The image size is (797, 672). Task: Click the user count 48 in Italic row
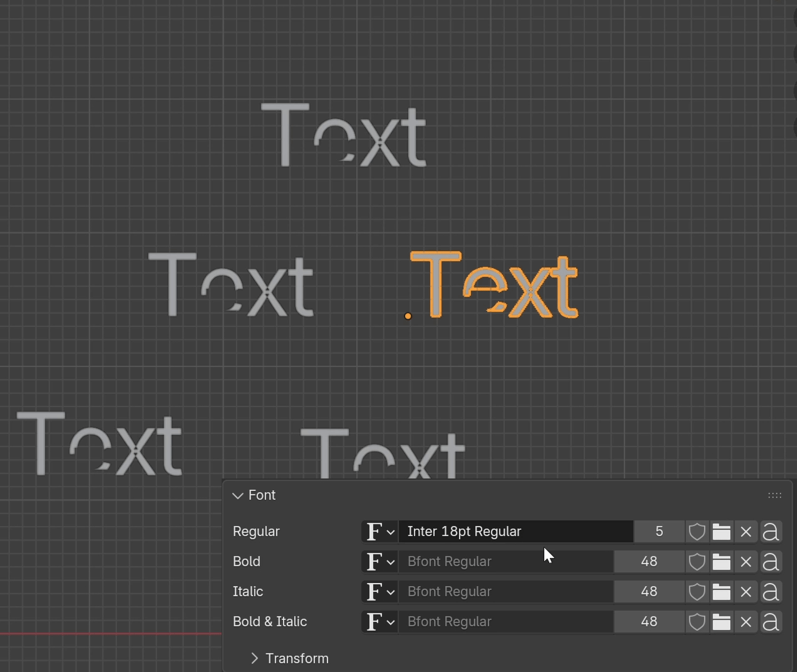(649, 591)
